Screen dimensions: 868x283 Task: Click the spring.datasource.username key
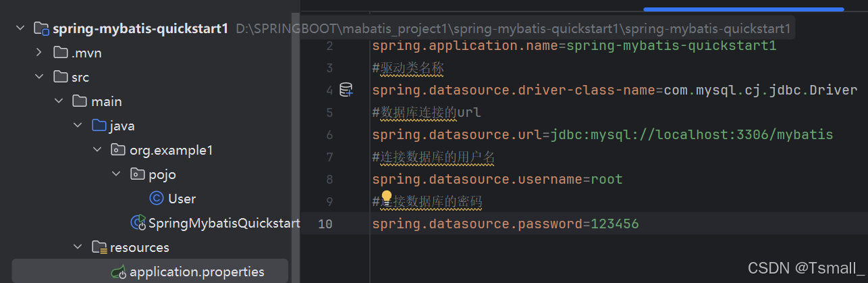[477, 179]
